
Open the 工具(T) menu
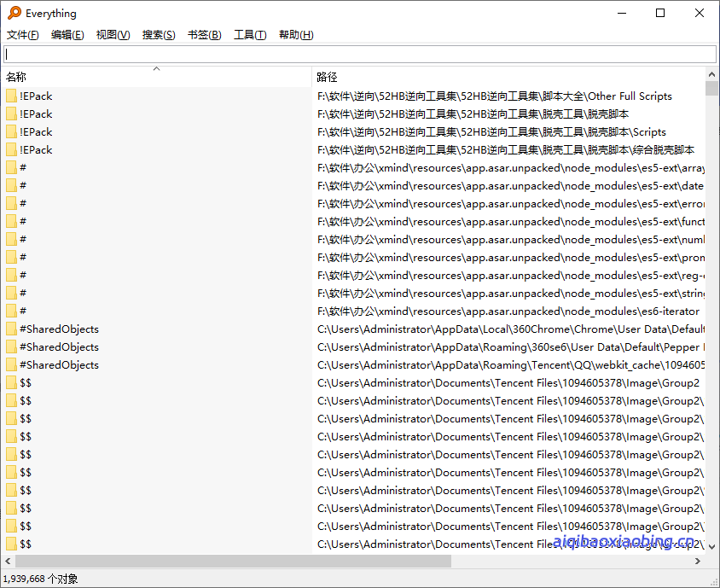tap(250, 35)
